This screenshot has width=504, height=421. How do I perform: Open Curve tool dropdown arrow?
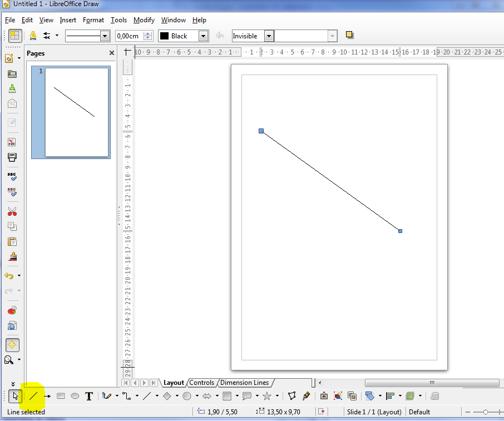tap(117, 396)
